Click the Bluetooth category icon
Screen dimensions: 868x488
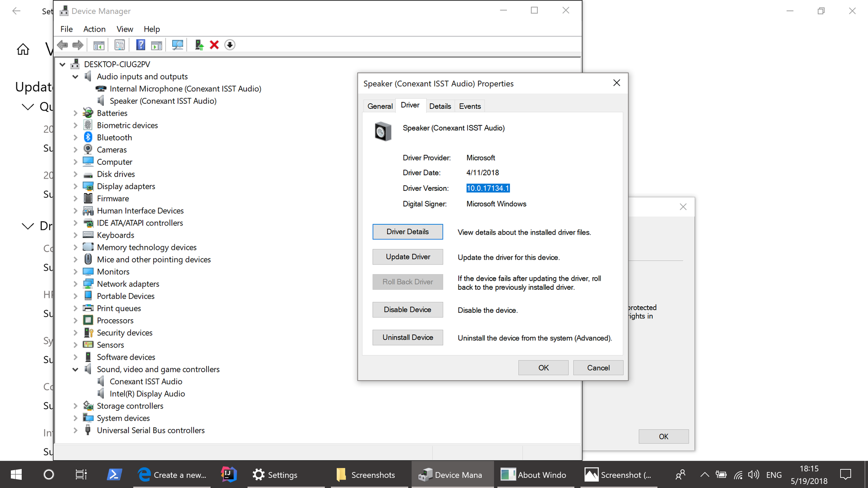88,137
